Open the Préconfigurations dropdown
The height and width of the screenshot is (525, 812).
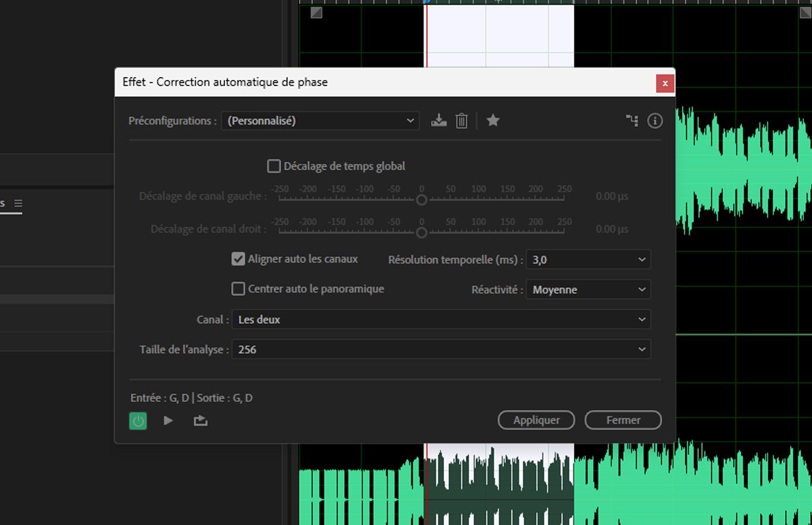[320, 121]
